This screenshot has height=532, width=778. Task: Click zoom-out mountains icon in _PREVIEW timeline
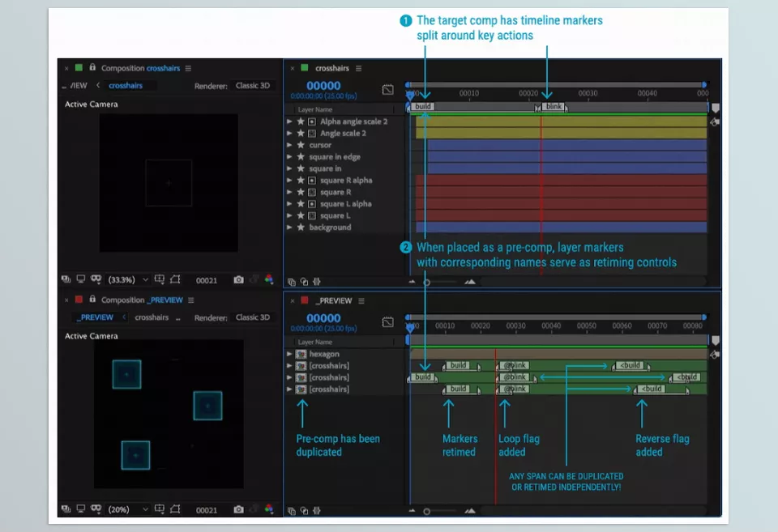(412, 511)
